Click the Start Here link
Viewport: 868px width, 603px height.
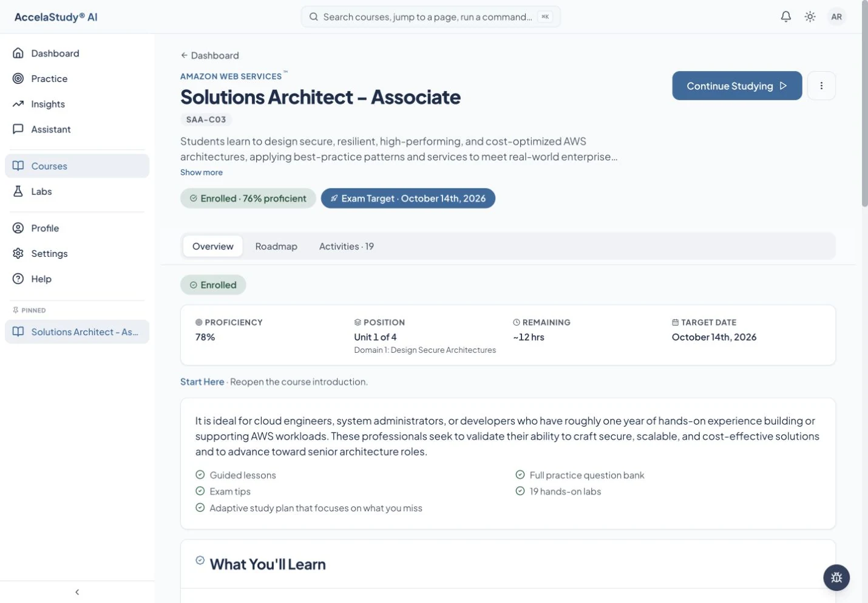tap(202, 382)
